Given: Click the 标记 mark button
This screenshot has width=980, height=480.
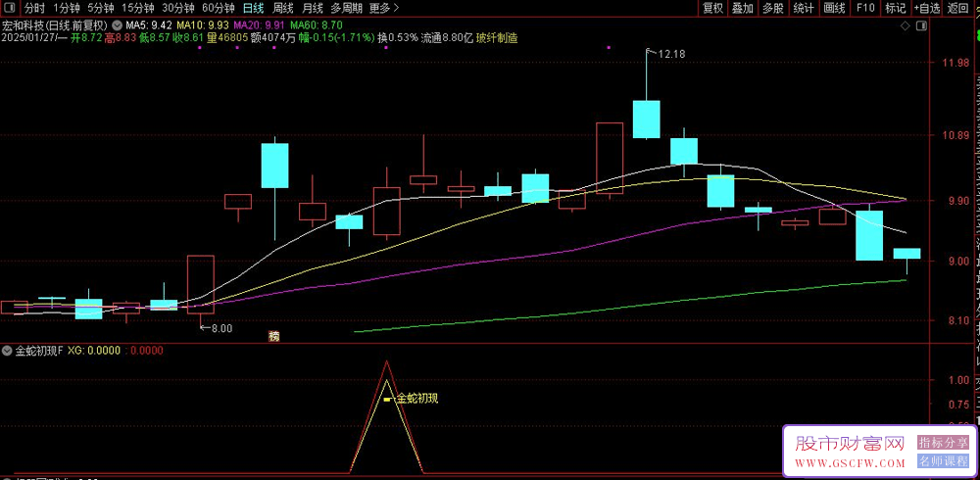Looking at the screenshot, I should click(x=895, y=8).
